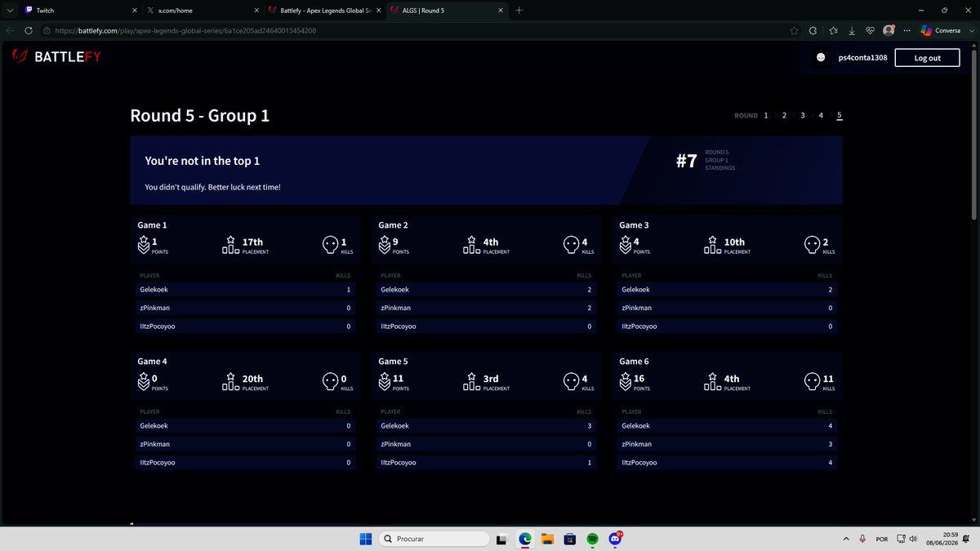Expand the chevron next to Conversa

pos(970,30)
